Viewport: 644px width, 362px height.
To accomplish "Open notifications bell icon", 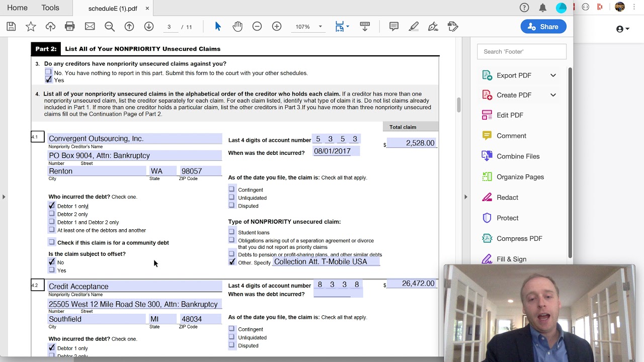I will tap(543, 8).
